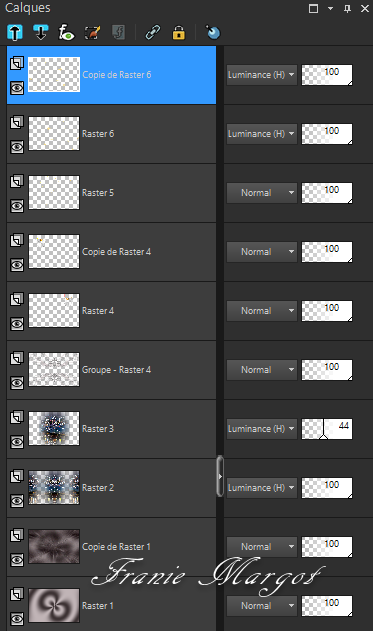Click the padlock lock transparency icon
Viewport: 373px width, 631px height.
tap(179, 33)
